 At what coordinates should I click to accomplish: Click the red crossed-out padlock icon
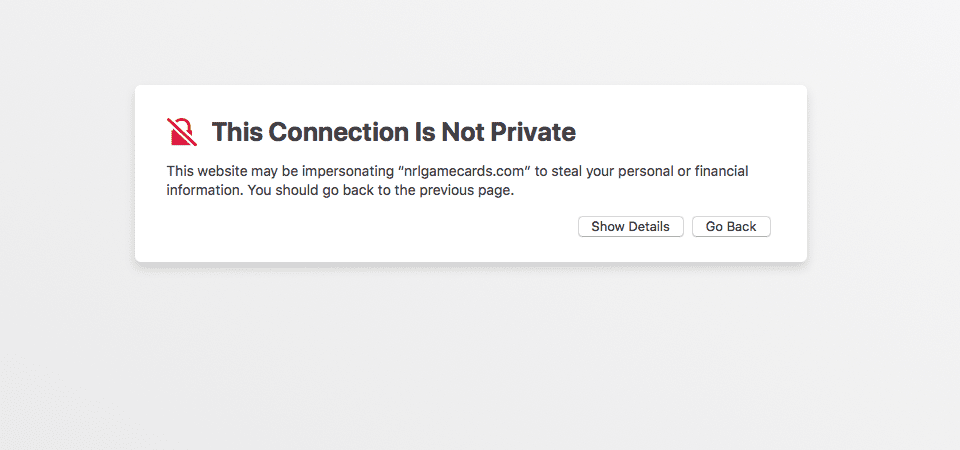(182, 132)
